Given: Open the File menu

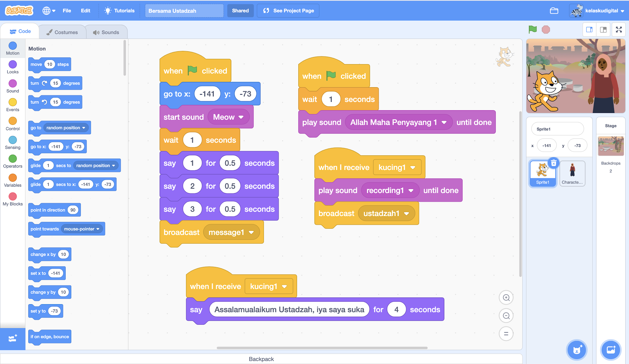Looking at the screenshot, I should 67,11.
